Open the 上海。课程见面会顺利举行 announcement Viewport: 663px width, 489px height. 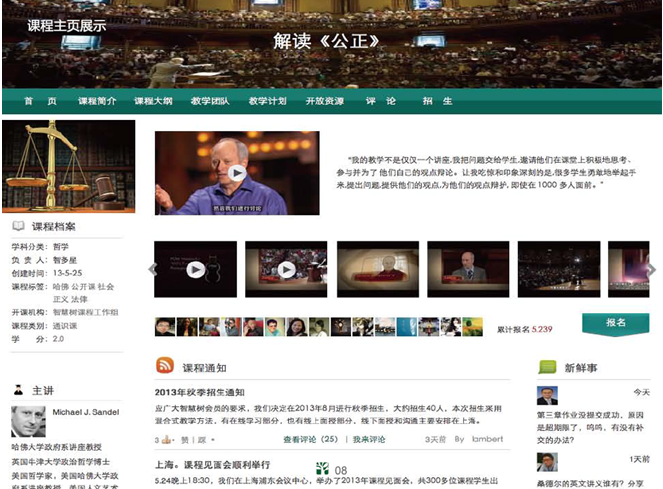pos(213,465)
